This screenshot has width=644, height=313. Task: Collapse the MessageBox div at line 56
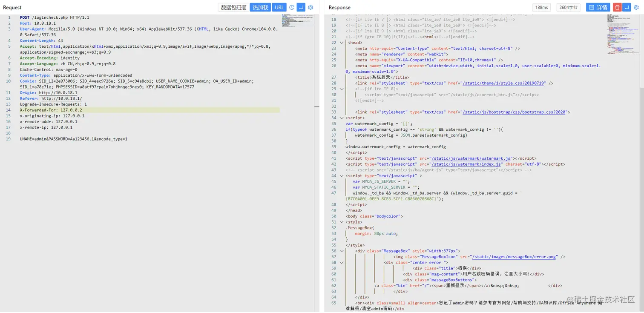coord(341,251)
